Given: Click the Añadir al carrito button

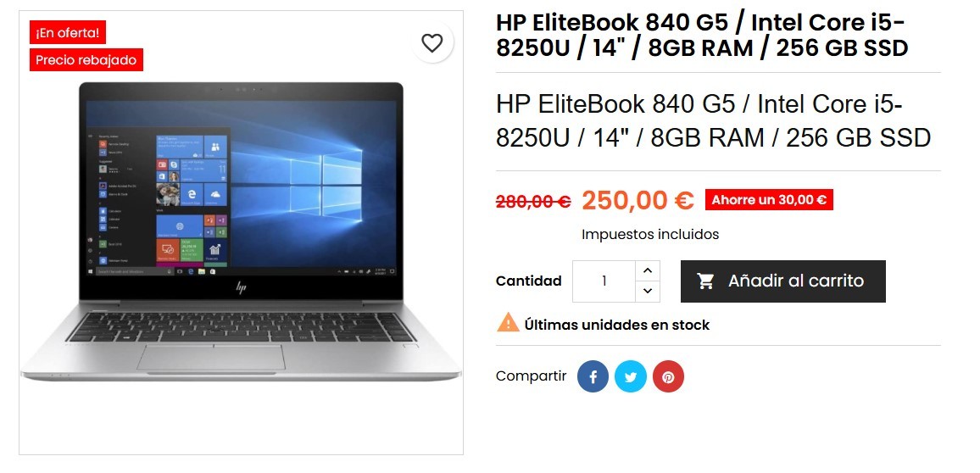Looking at the screenshot, I should click(783, 281).
